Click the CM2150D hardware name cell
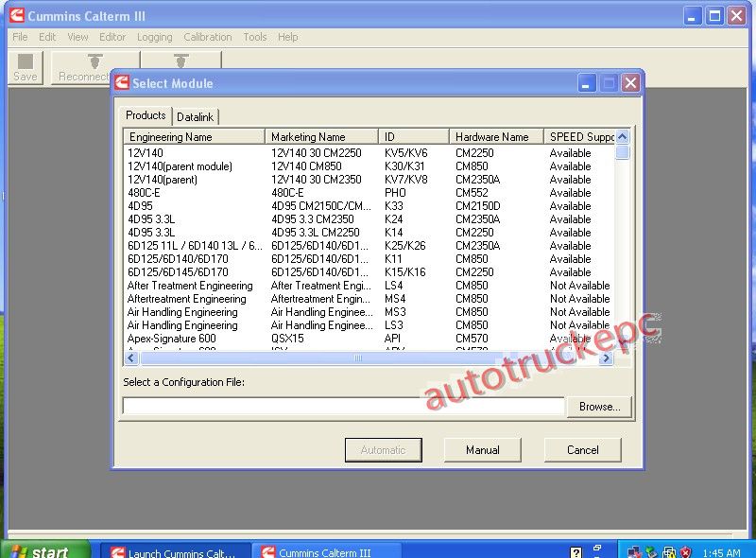756x558 pixels. pyautogui.click(x=478, y=206)
